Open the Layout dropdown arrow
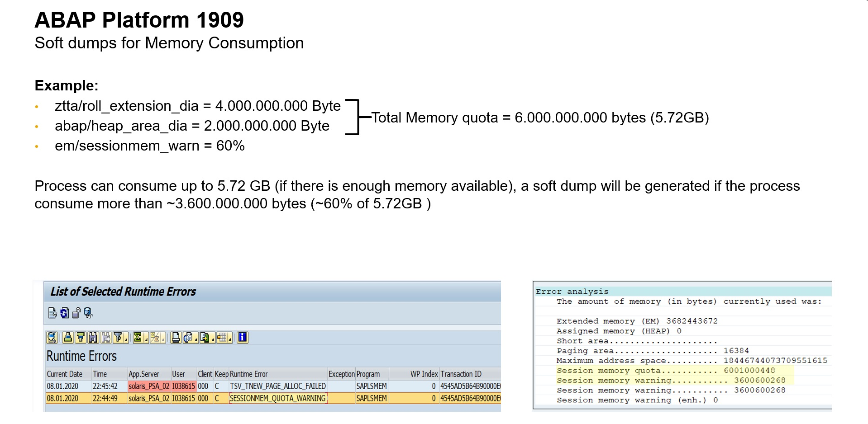 click(x=230, y=338)
